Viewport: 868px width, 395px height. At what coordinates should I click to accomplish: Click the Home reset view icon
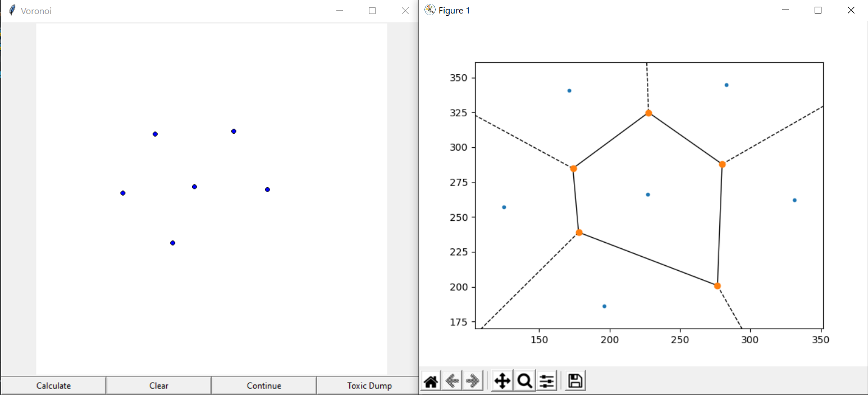point(431,382)
